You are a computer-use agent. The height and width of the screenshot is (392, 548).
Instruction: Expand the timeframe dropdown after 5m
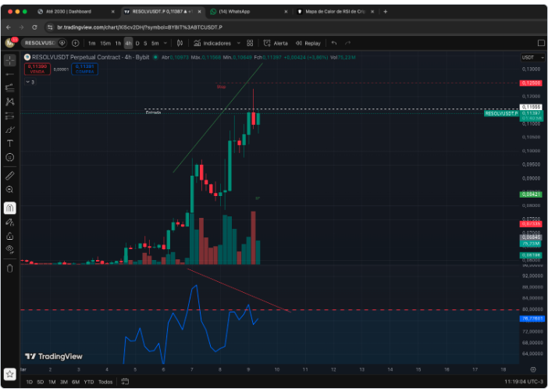click(x=167, y=43)
